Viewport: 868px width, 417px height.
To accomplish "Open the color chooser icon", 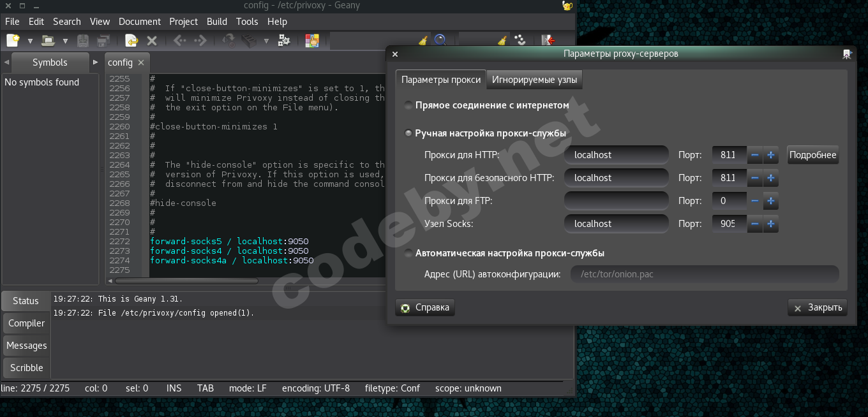I will pos(311,41).
